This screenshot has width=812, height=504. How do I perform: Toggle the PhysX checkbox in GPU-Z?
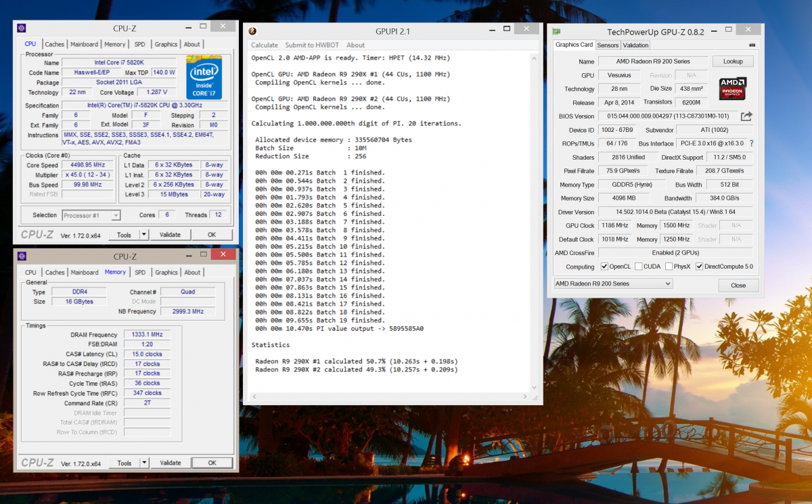(x=669, y=267)
